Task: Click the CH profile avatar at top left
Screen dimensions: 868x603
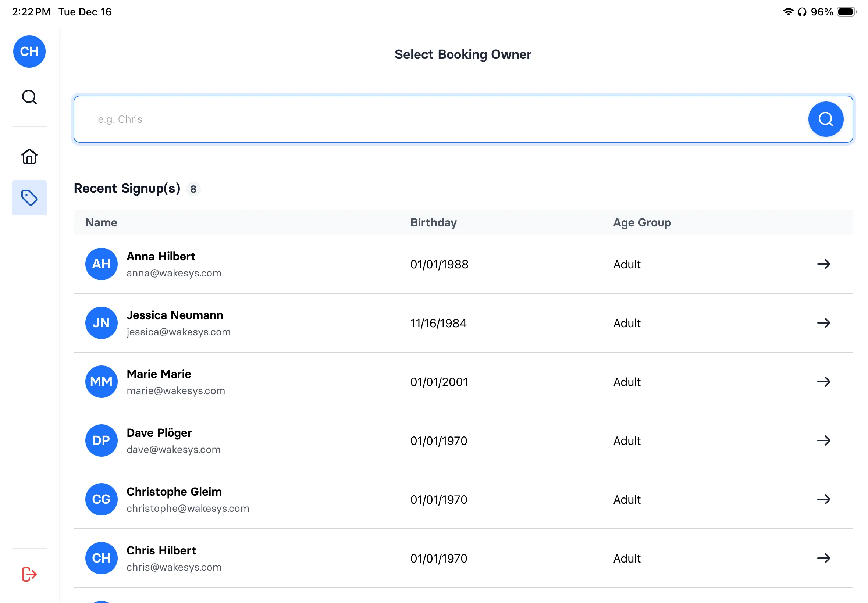Action: click(29, 51)
